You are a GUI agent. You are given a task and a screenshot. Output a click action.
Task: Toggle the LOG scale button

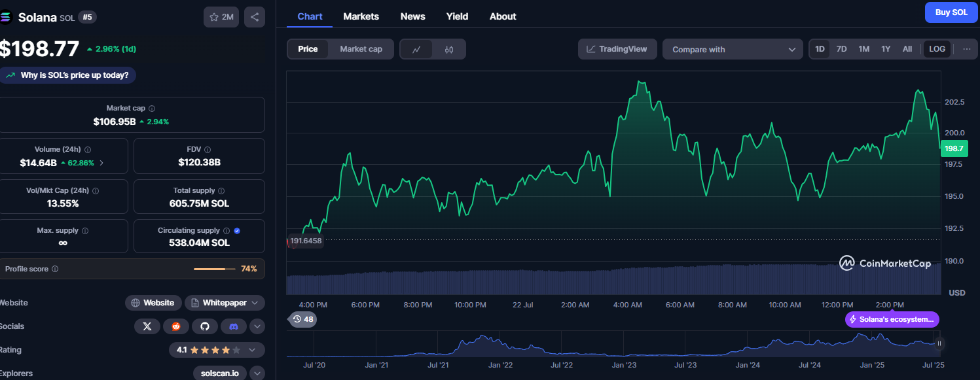click(x=937, y=49)
